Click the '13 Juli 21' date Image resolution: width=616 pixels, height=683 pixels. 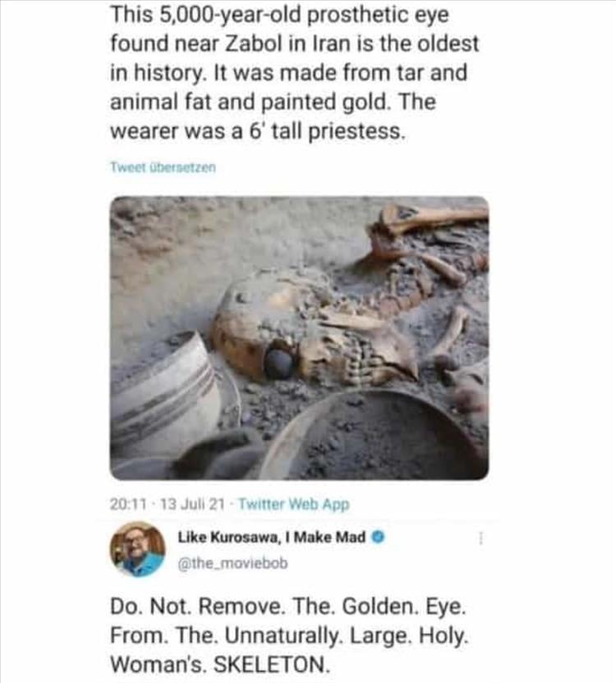coord(192,504)
